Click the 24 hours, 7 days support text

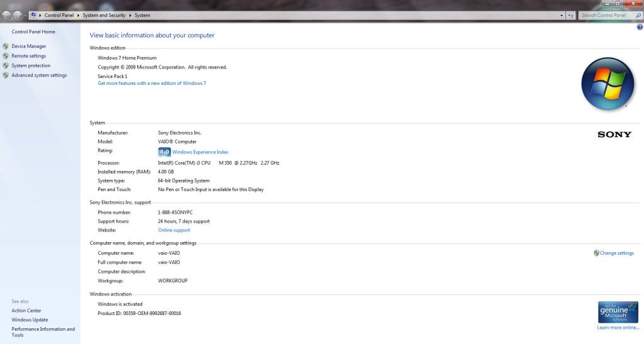184,221
